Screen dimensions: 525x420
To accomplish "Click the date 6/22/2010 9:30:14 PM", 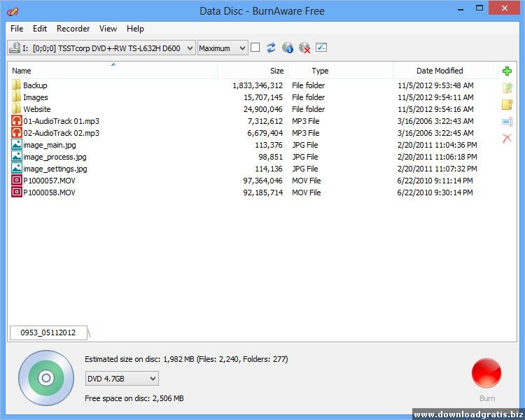I will [x=435, y=192].
